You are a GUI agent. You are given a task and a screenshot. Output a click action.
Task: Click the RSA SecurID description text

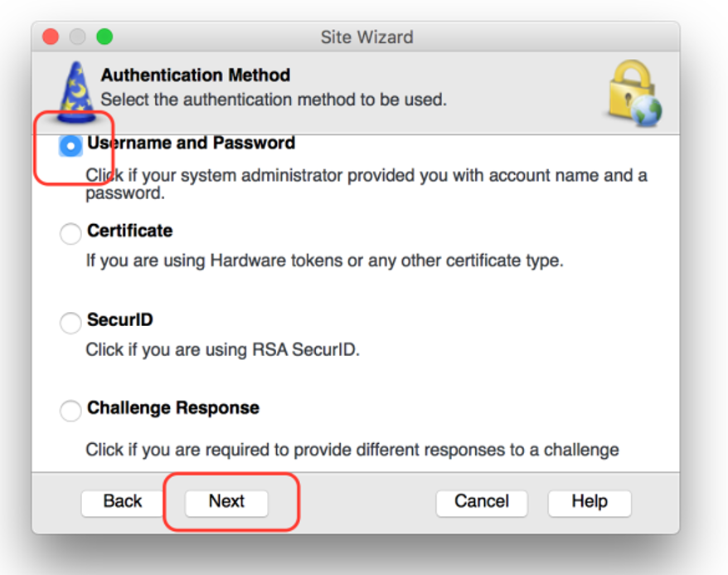coord(222,349)
